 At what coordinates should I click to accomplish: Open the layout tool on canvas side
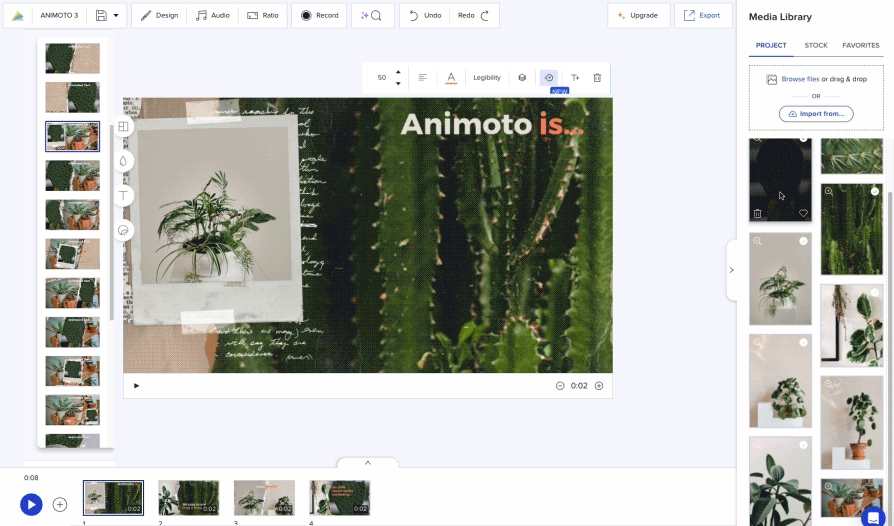tap(123, 127)
